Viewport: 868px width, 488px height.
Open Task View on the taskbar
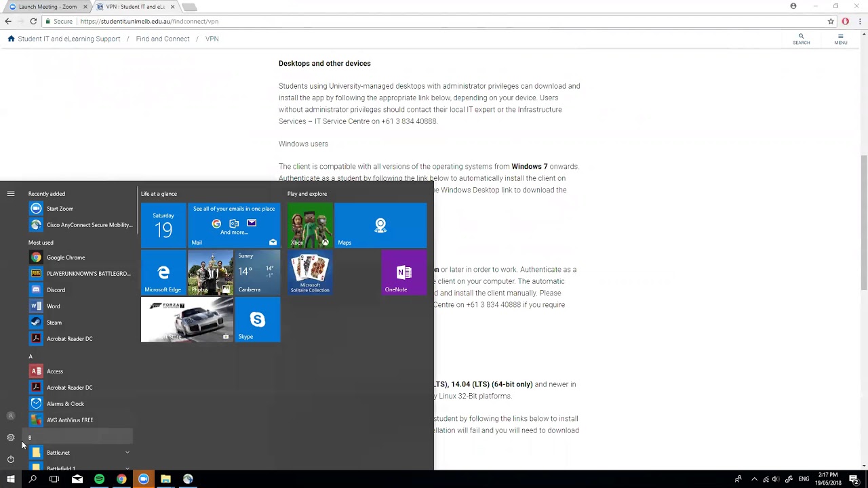[x=54, y=479]
